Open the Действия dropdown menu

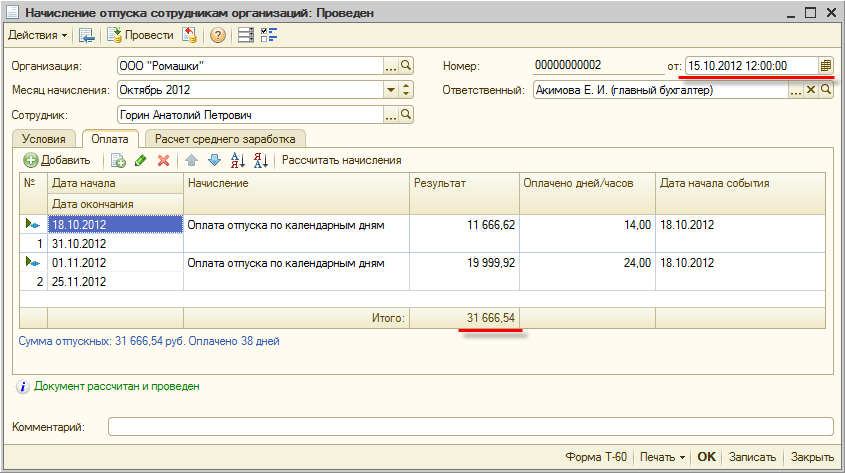(37, 36)
